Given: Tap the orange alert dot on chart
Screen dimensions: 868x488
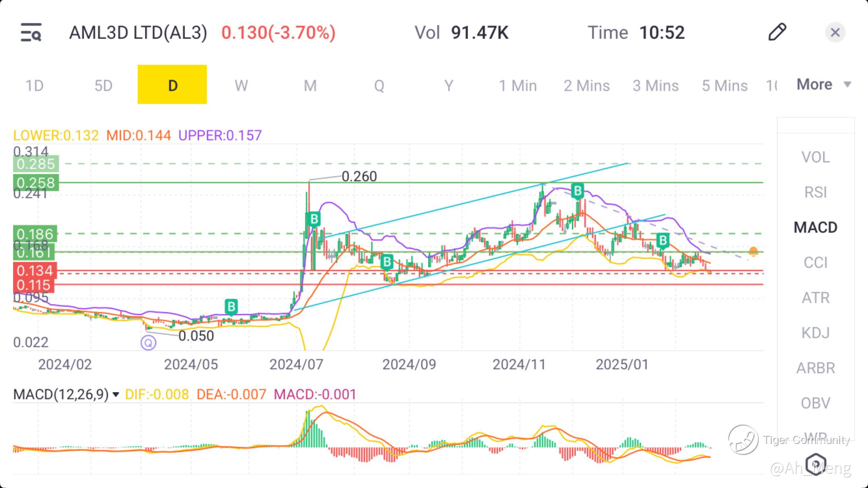Looking at the screenshot, I should point(753,251).
